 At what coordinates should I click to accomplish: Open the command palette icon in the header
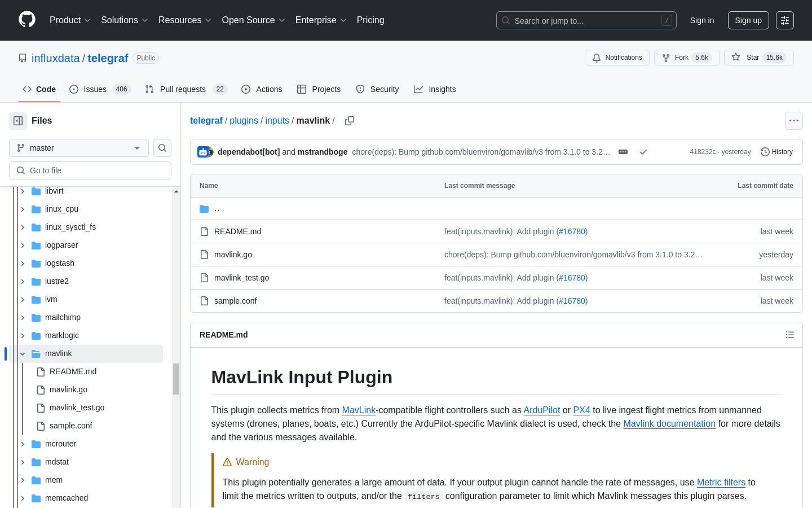point(785,20)
